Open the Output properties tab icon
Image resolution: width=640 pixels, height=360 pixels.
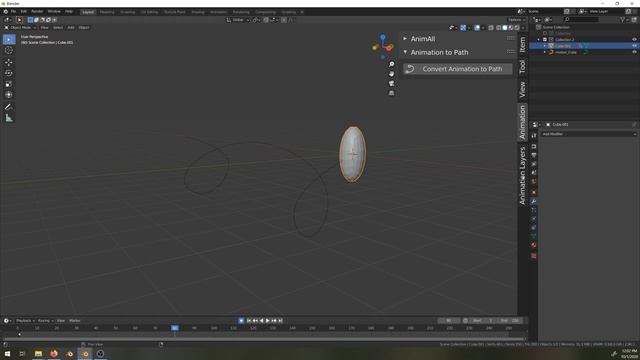533,155
